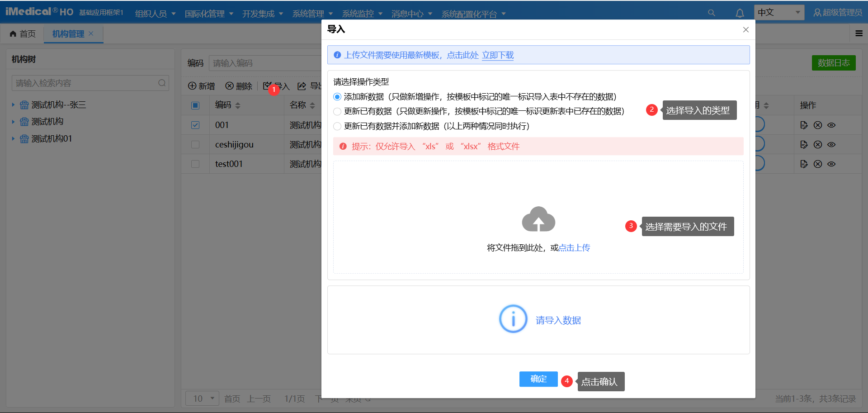Open the 中文 language dropdown

778,12
